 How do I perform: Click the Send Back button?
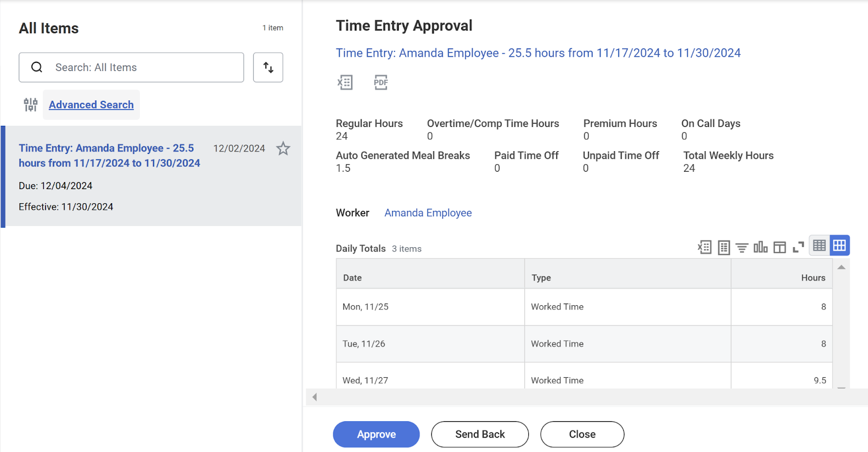pyautogui.click(x=480, y=434)
